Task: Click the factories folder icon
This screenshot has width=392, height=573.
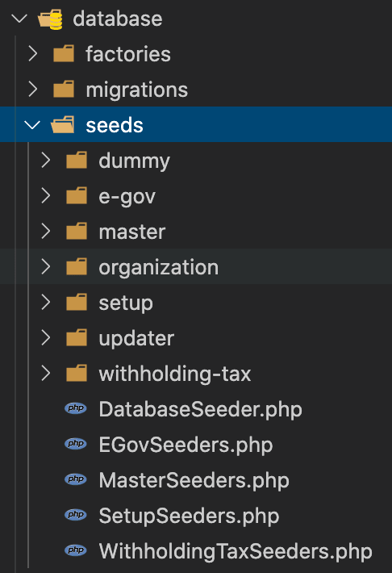Action: point(64,54)
